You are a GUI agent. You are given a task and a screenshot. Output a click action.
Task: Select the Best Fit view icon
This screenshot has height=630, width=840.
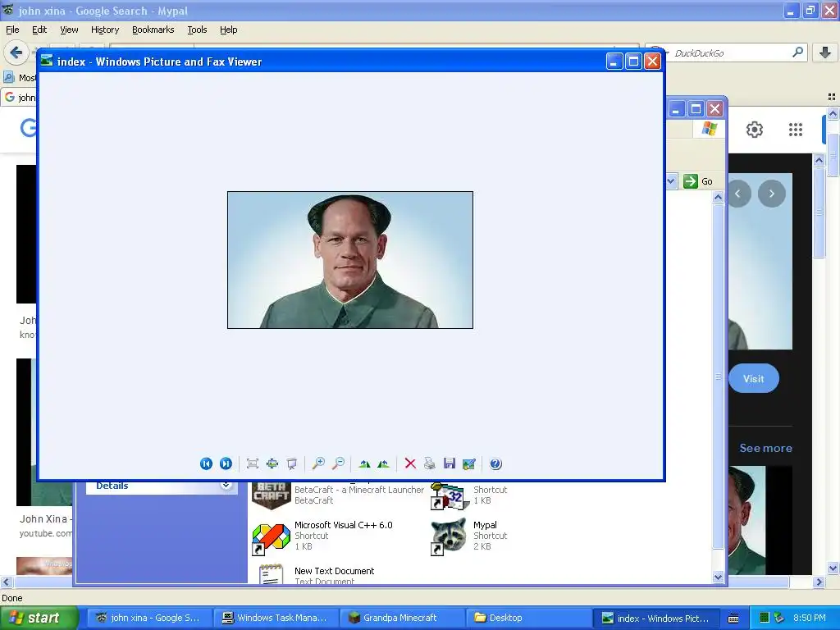pyautogui.click(x=253, y=464)
